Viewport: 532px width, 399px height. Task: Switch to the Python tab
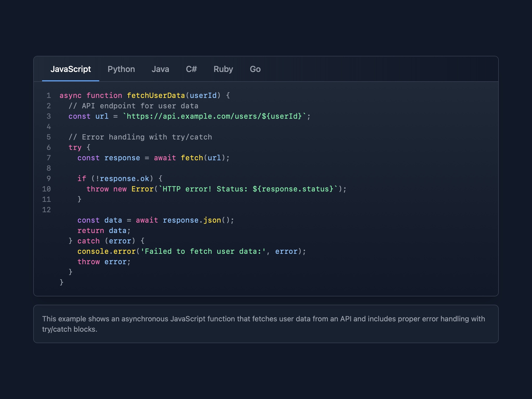coord(121,69)
